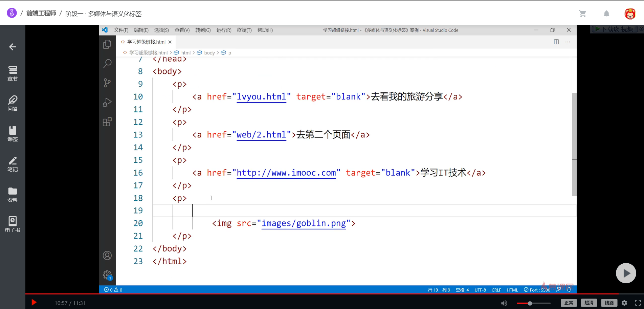Open the 查看(V) menu
644x309 pixels.
(182, 30)
